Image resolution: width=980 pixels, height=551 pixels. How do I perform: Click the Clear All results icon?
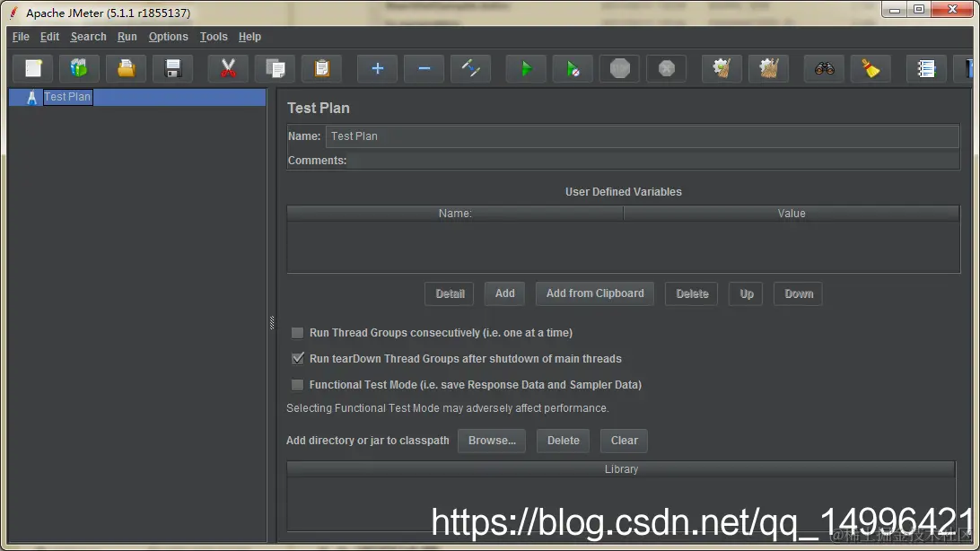tap(769, 68)
